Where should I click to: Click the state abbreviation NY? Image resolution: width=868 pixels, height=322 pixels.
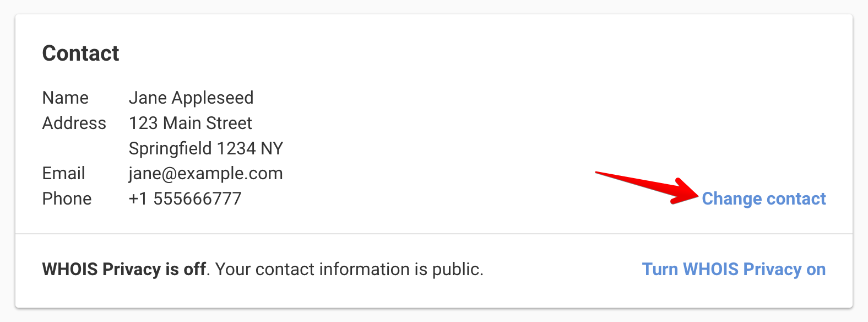click(x=272, y=148)
